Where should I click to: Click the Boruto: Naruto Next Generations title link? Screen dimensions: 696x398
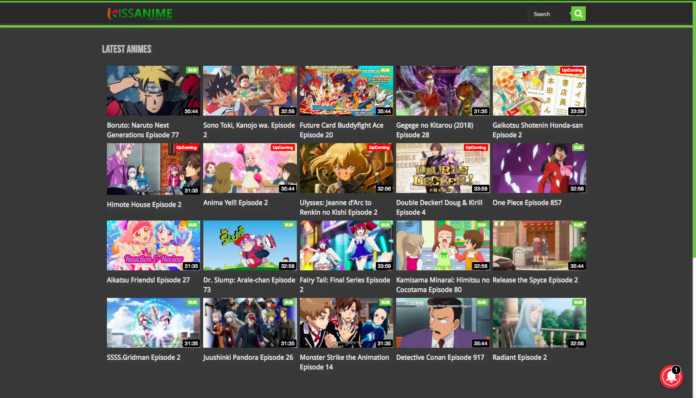pyautogui.click(x=143, y=130)
